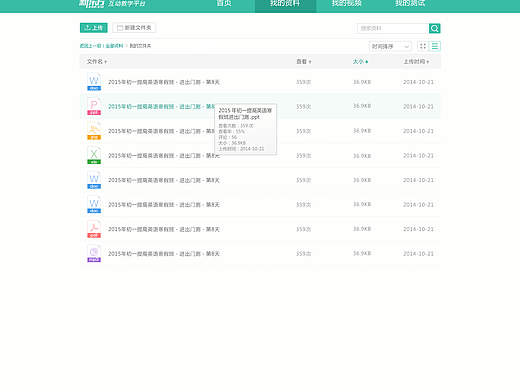Switch to list view
Image resolution: width=520 pixels, height=390 pixels.
coord(435,46)
